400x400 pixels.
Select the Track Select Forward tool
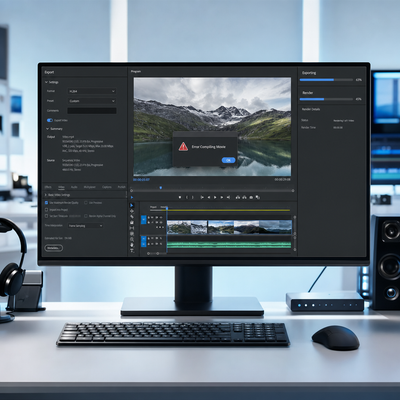132,211
